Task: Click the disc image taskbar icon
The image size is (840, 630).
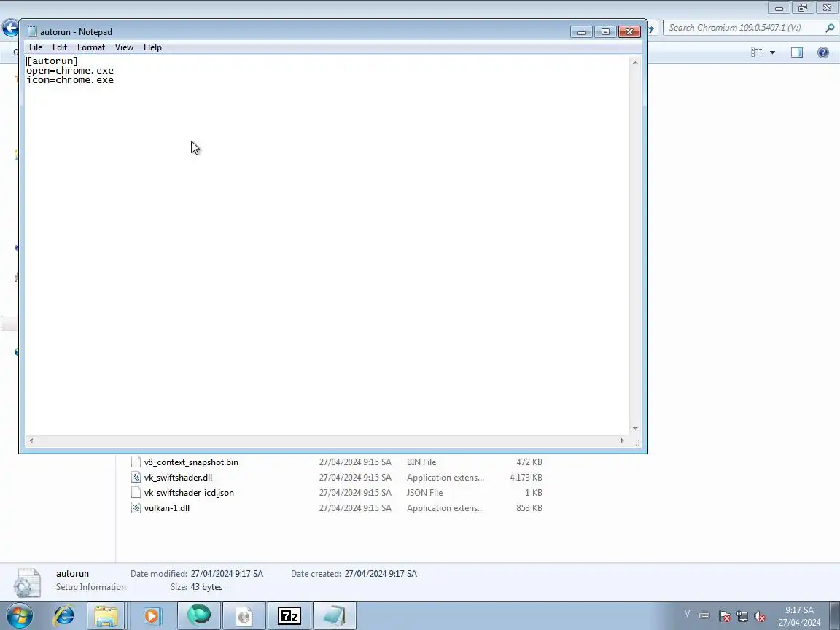Action: pos(244,615)
